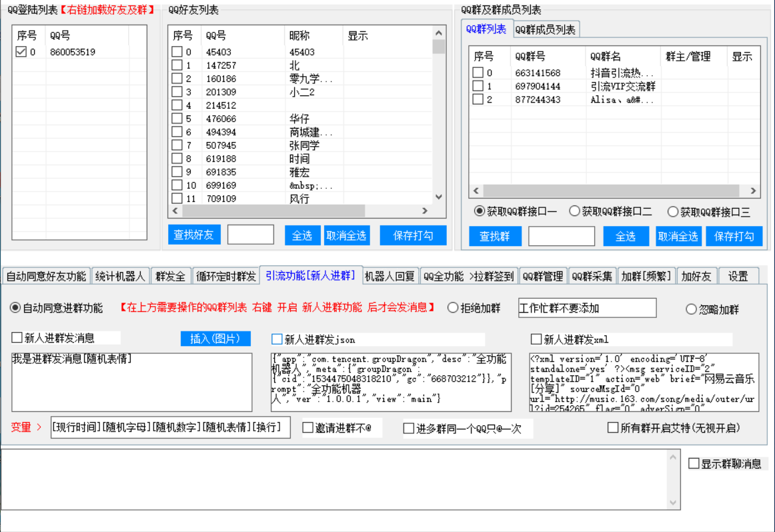Click 查找好友 button

point(194,235)
